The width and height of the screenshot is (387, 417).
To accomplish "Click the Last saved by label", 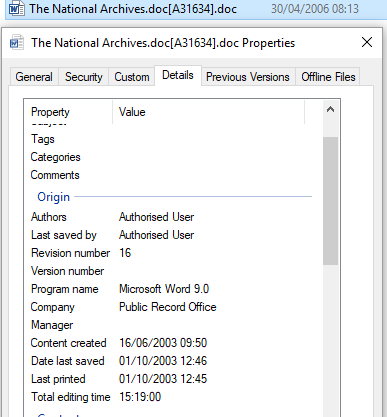I will point(64,235).
